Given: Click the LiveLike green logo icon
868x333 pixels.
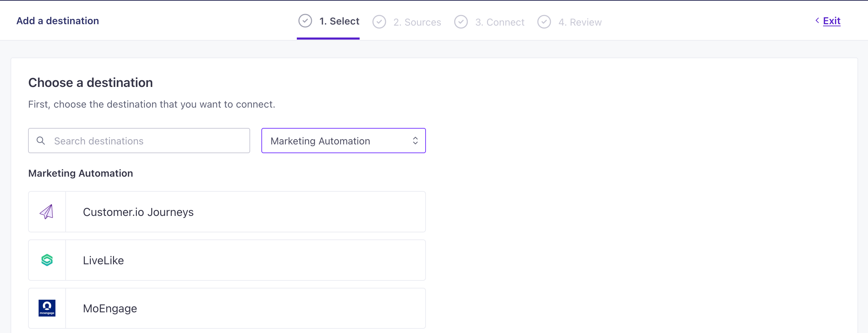Looking at the screenshot, I should pos(47,260).
